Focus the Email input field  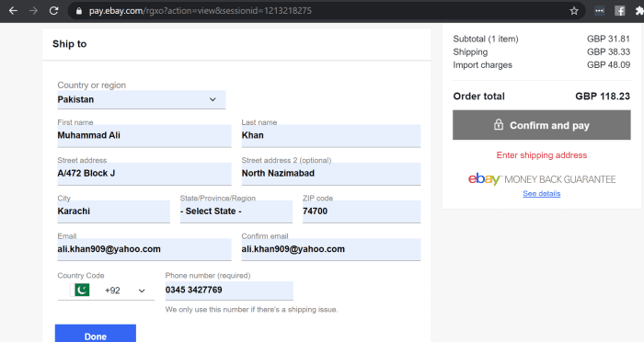click(x=144, y=249)
